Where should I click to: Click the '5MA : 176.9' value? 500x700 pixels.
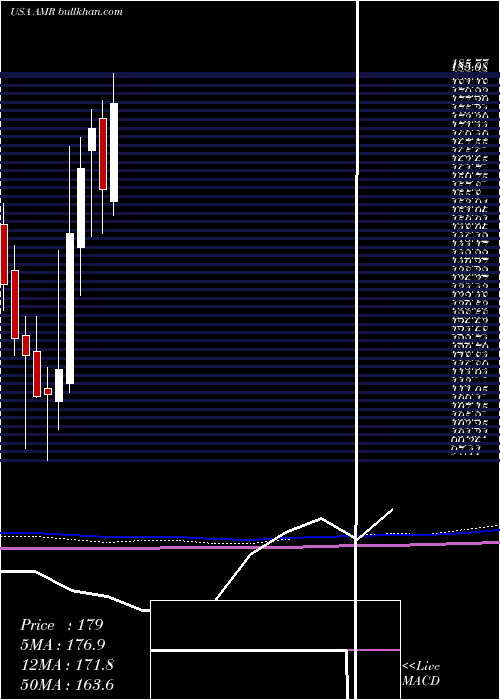tap(63, 645)
